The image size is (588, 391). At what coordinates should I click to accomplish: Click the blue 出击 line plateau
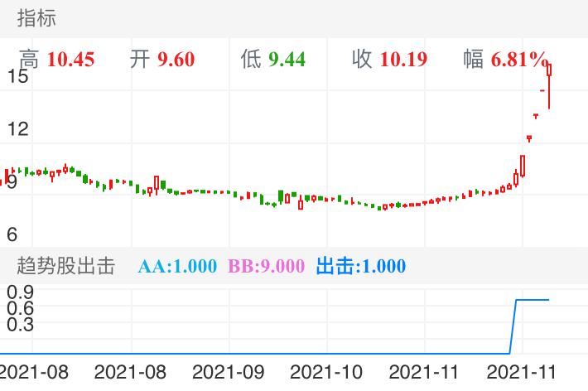[533, 300]
